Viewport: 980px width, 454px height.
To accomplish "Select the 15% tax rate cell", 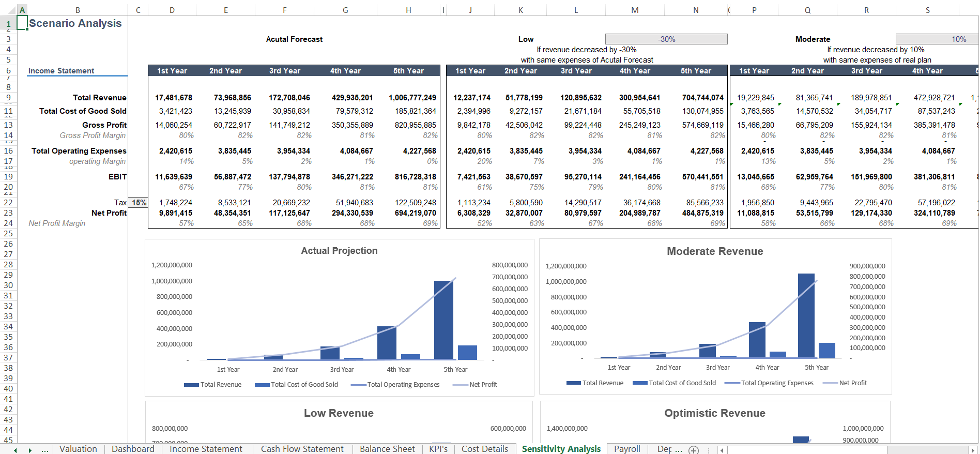I will 138,203.
